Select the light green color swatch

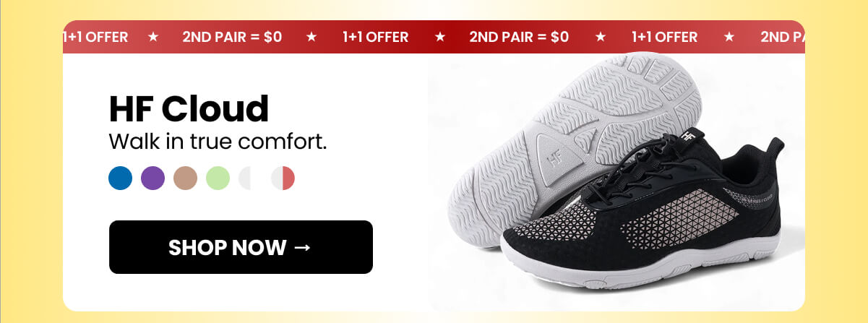point(218,178)
